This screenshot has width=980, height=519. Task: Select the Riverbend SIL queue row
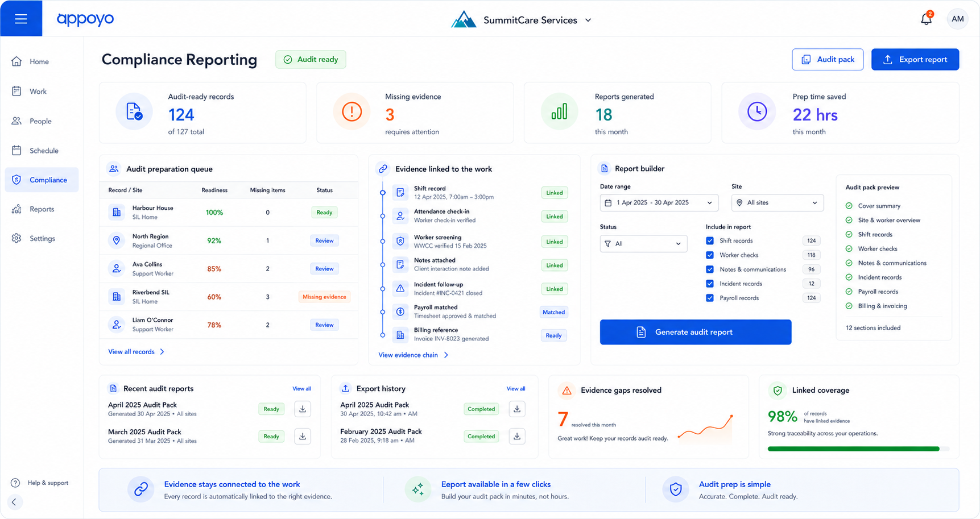[229, 297]
